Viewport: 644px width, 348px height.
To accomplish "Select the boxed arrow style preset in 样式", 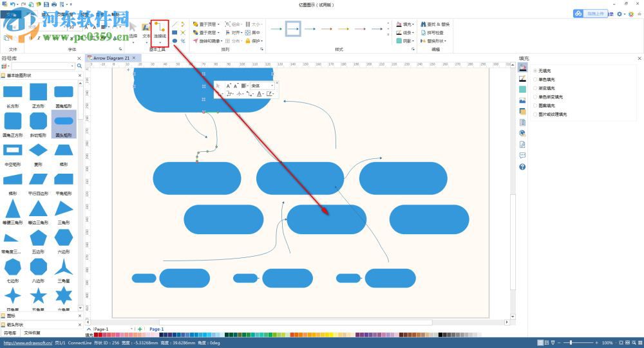I will pyautogui.click(x=293, y=29).
